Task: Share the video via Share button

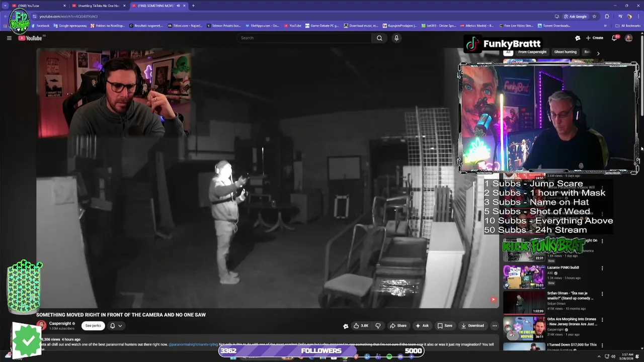Action: (398, 326)
